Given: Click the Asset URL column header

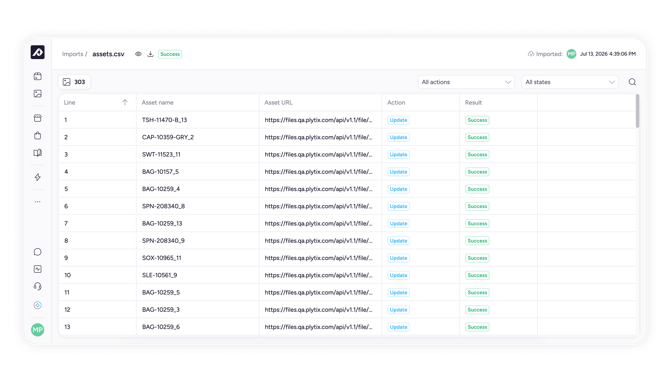Looking at the screenshot, I should point(279,103).
